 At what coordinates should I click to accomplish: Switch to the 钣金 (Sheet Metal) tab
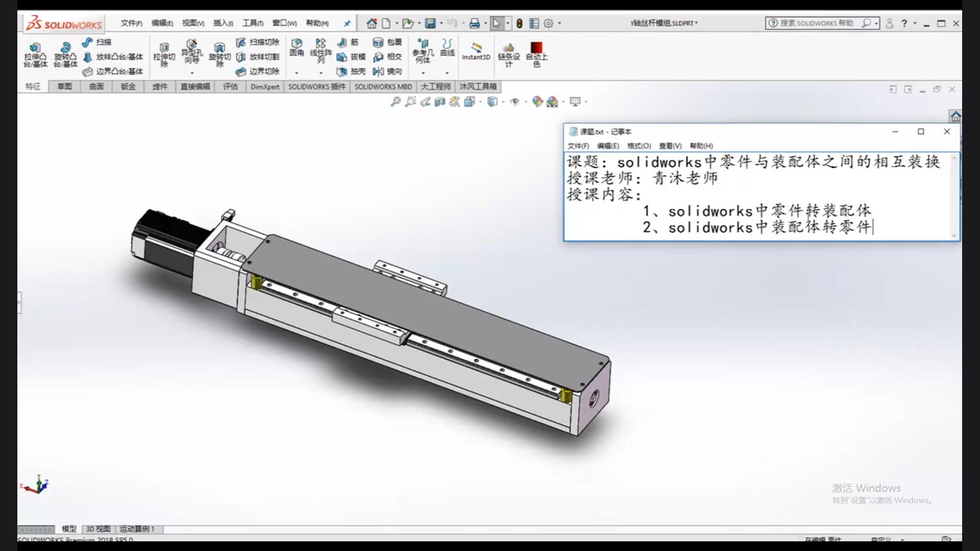pyautogui.click(x=128, y=87)
